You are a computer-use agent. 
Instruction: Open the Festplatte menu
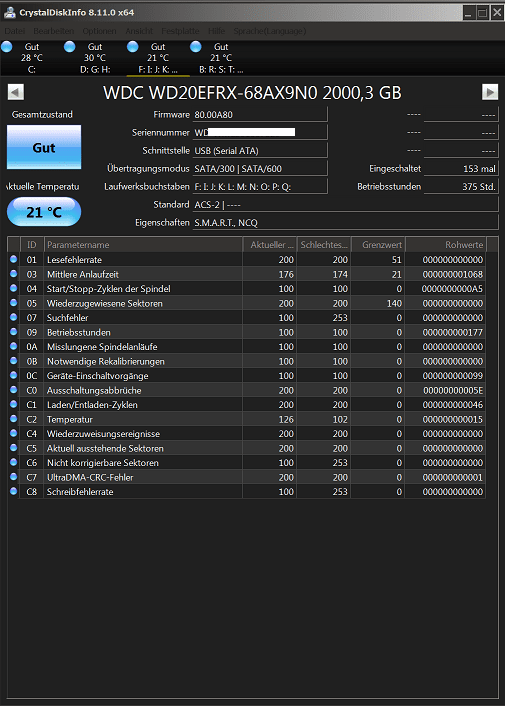(x=180, y=31)
